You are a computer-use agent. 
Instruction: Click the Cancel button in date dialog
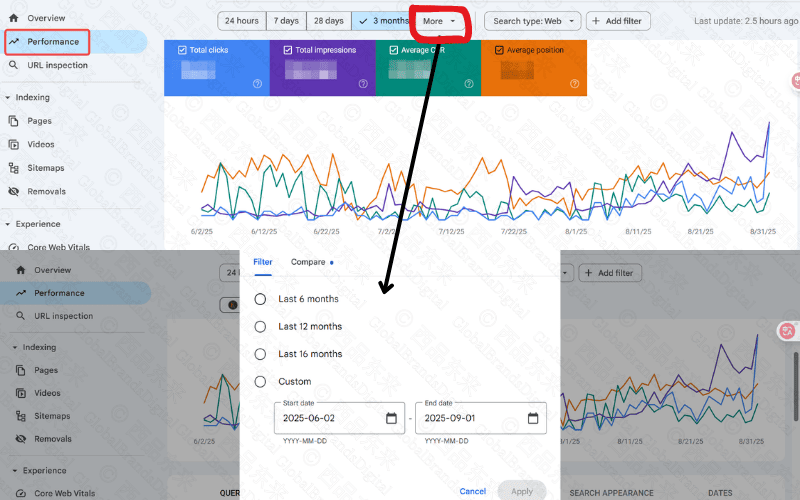coord(472,491)
